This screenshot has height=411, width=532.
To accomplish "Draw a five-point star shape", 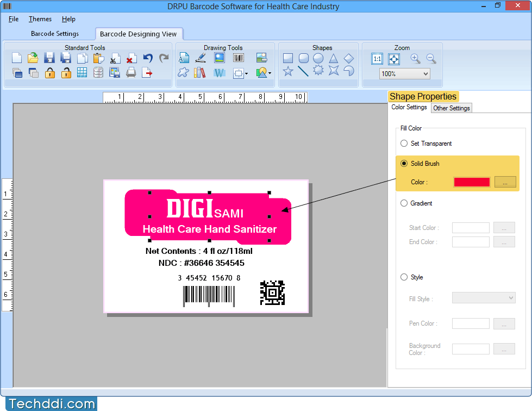I will pos(287,71).
